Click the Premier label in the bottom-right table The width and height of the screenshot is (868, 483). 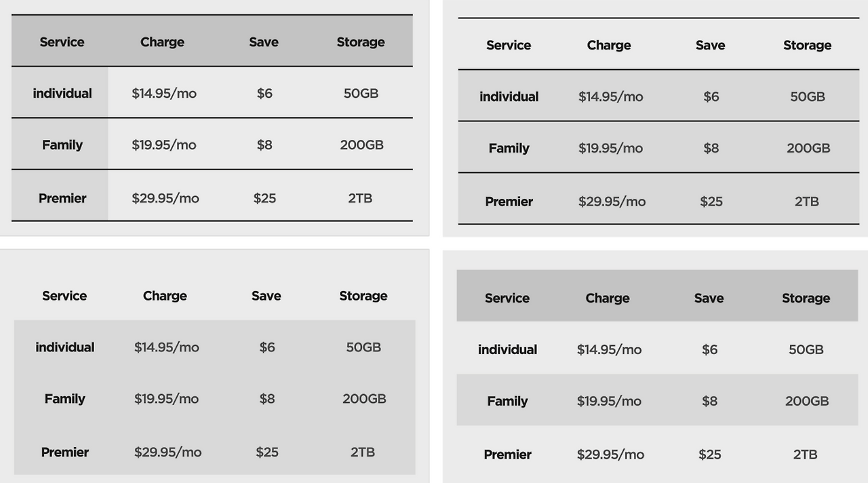pyautogui.click(x=507, y=455)
